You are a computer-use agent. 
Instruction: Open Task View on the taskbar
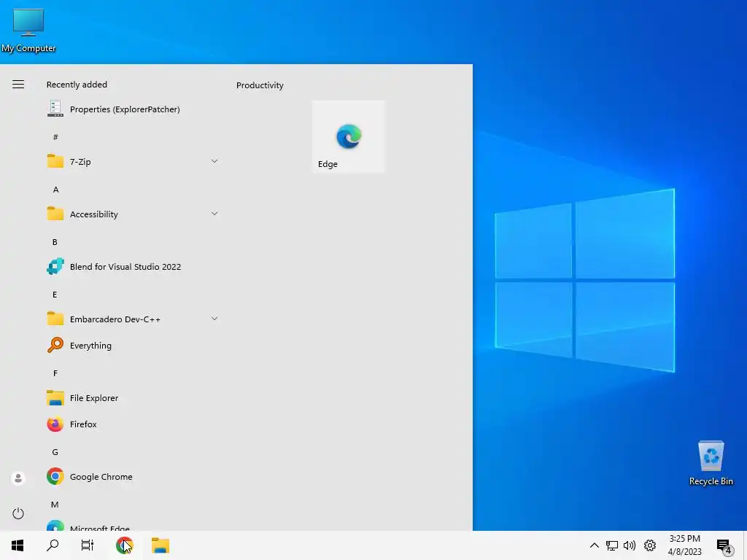click(x=88, y=545)
